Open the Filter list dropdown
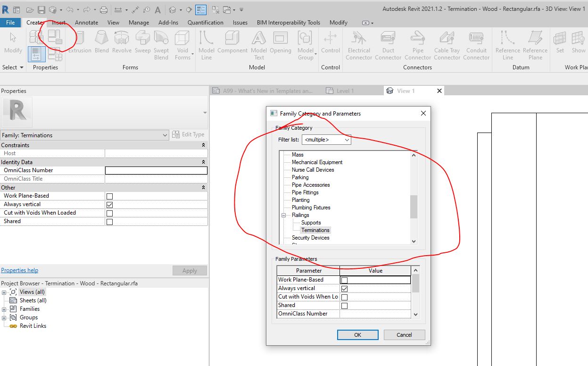This screenshot has width=588, height=366. [x=347, y=140]
